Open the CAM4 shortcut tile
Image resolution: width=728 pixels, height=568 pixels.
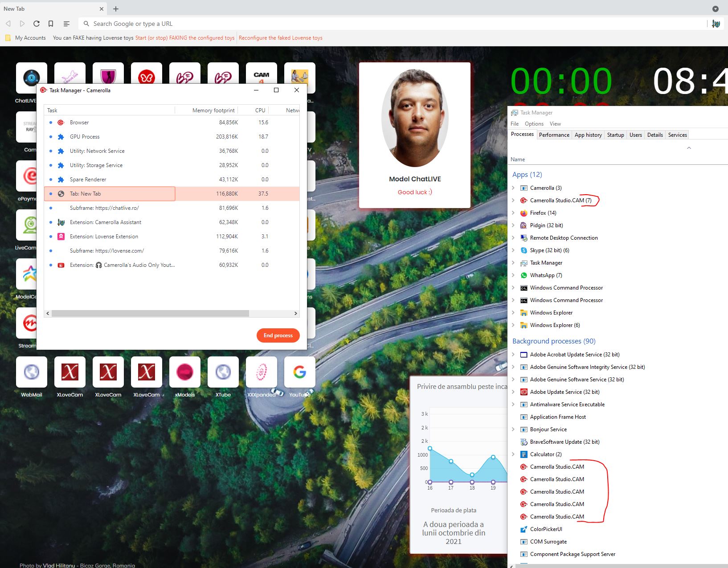pyautogui.click(x=262, y=73)
